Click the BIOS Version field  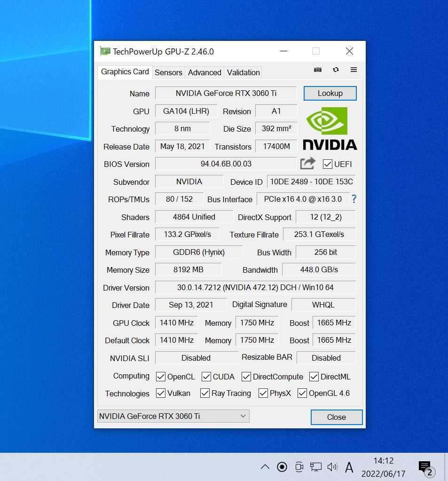pos(226,164)
